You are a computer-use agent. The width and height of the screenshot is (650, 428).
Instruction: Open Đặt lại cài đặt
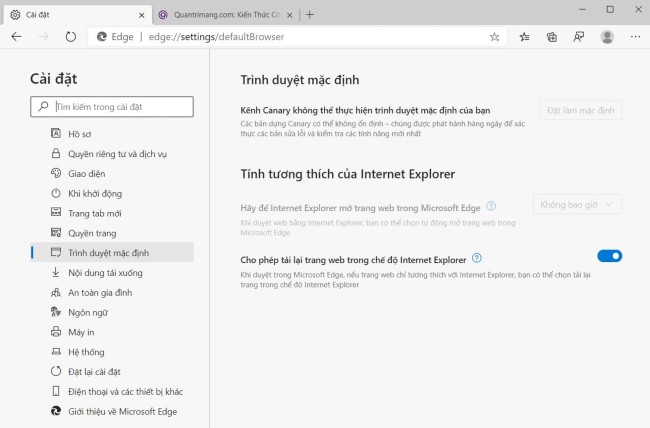point(112,372)
